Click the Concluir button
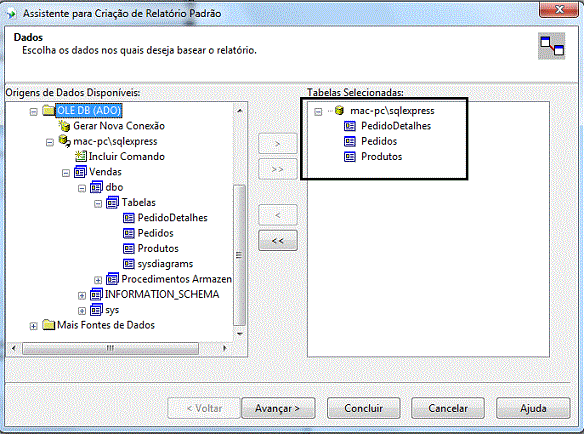The height and width of the screenshot is (434, 584). coord(364,408)
